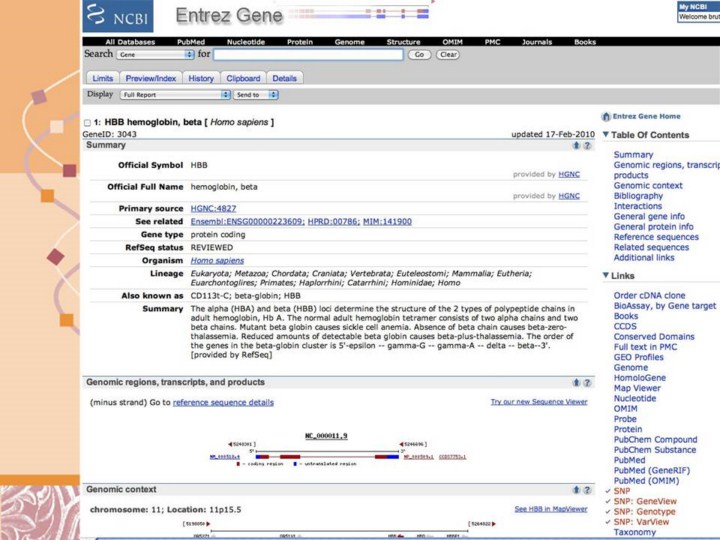This screenshot has height=540, width=720.
Task: Open help icon in Genomic regions header
Action: [588, 382]
